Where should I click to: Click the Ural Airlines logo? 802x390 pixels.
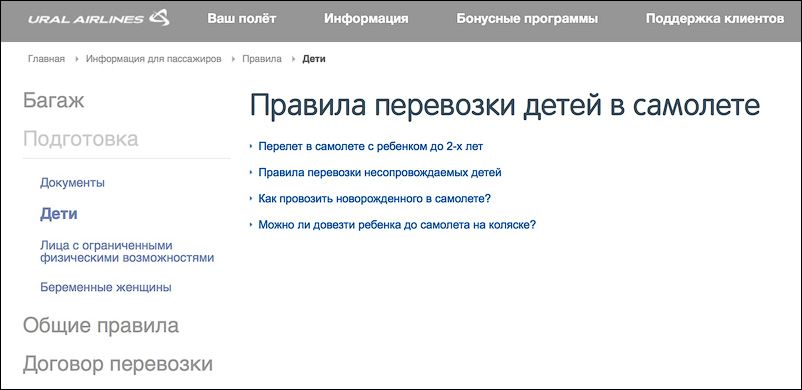click(x=99, y=19)
